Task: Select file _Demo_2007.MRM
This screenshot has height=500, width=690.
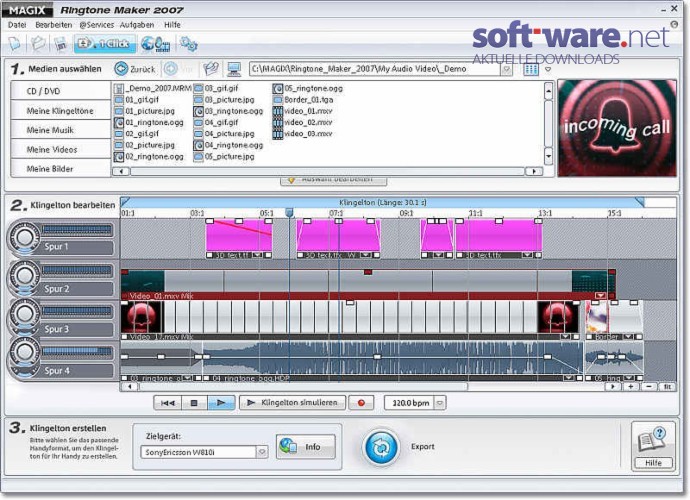Action: tap(153, 88)
